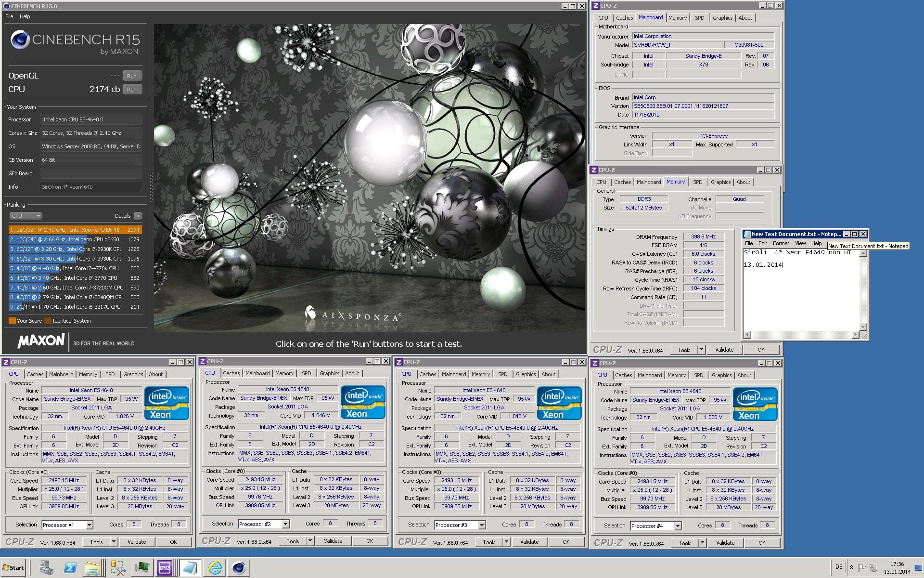Open Notepad Format menu
Screen dimensions: 924x578
781,243
